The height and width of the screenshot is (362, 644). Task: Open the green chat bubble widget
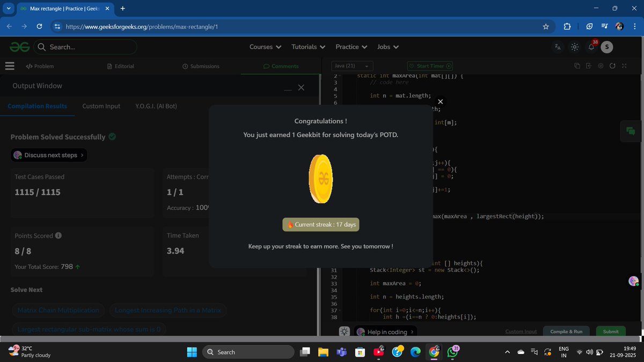click(631, 130)
